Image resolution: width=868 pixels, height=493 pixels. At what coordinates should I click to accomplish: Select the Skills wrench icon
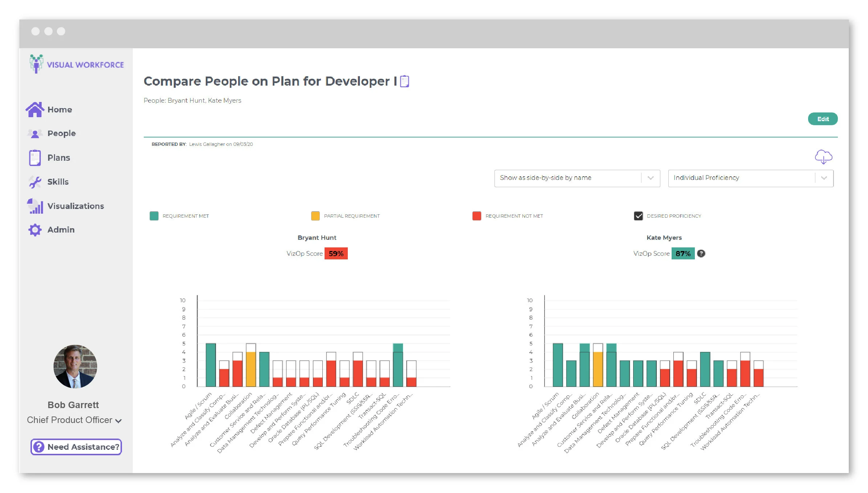(34, 181)
